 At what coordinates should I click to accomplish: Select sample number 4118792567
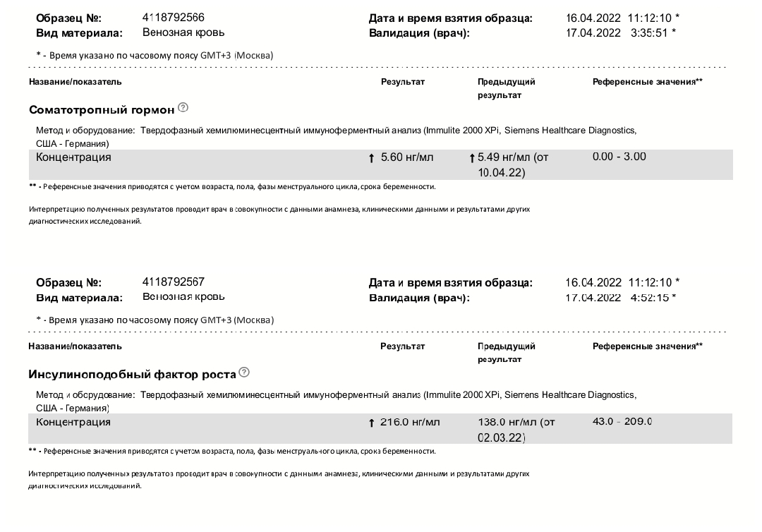174,282
